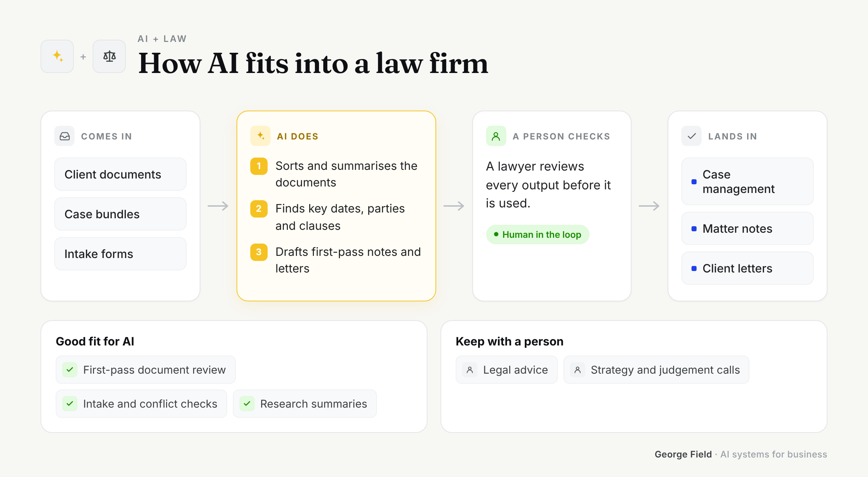The image size is (868, 477).
Task: Open the Case management destination card
Action: coord(748,181)
